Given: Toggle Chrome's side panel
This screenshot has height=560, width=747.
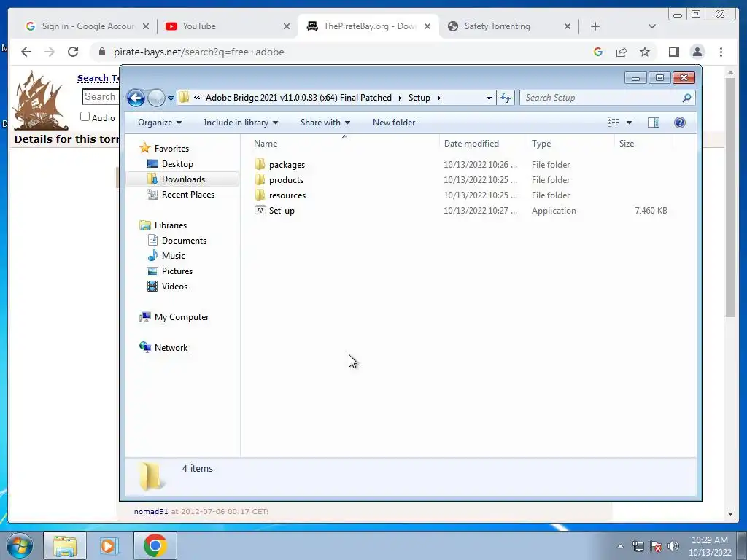Looking at the screenshot, I should pyautogui.click(x=673, y=52).
